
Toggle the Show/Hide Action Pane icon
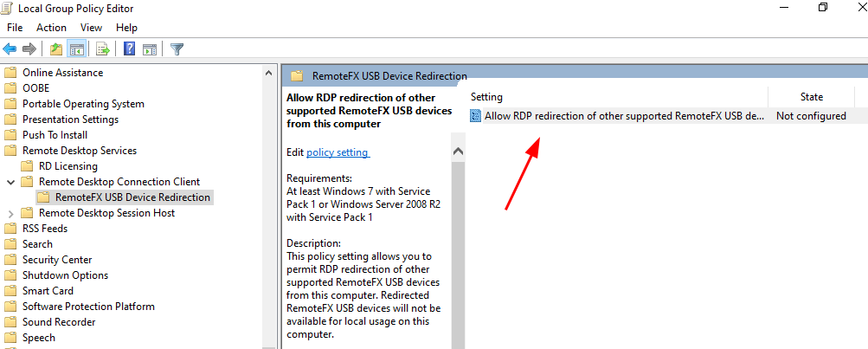(x=149, y=48)
